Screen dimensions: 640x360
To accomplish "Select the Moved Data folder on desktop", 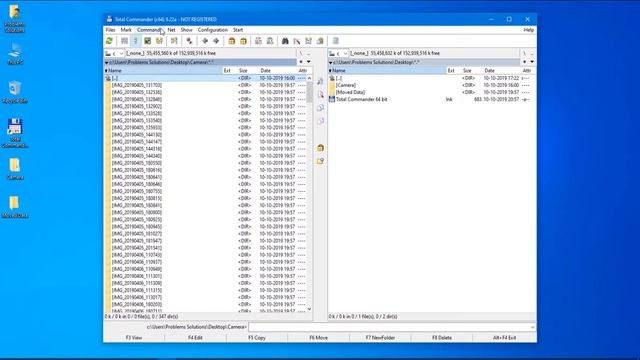I will pyautogui.click(x=15, y=207).
